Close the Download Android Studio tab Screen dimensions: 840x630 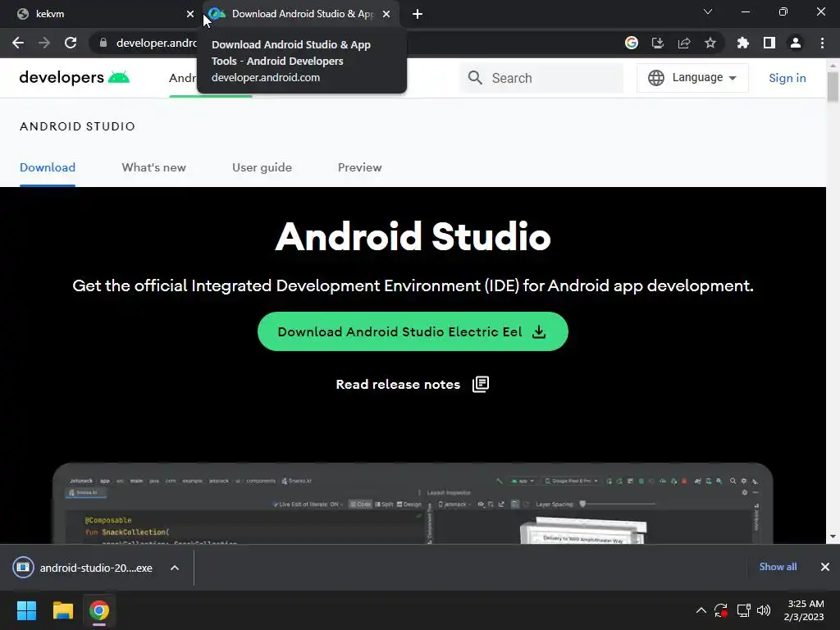click(x=386, y=14)
